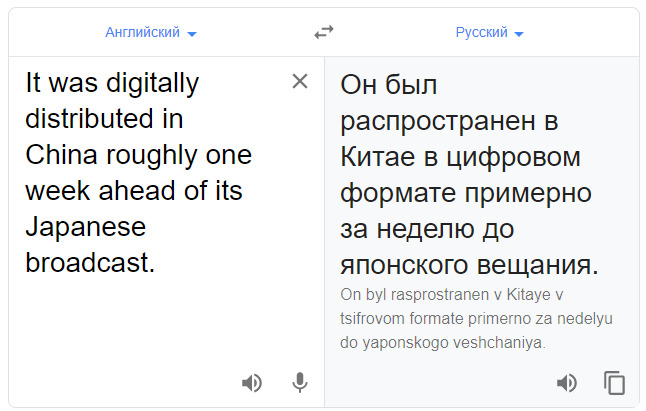Copy the Russian translation
Screen dimensions: 646x411
(614, 382)
